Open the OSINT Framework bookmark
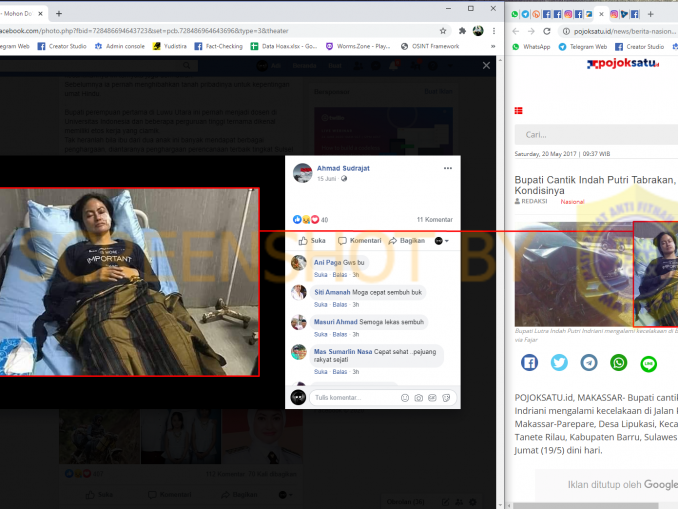This screenshot has width=678, height=509. pos(430,46)
